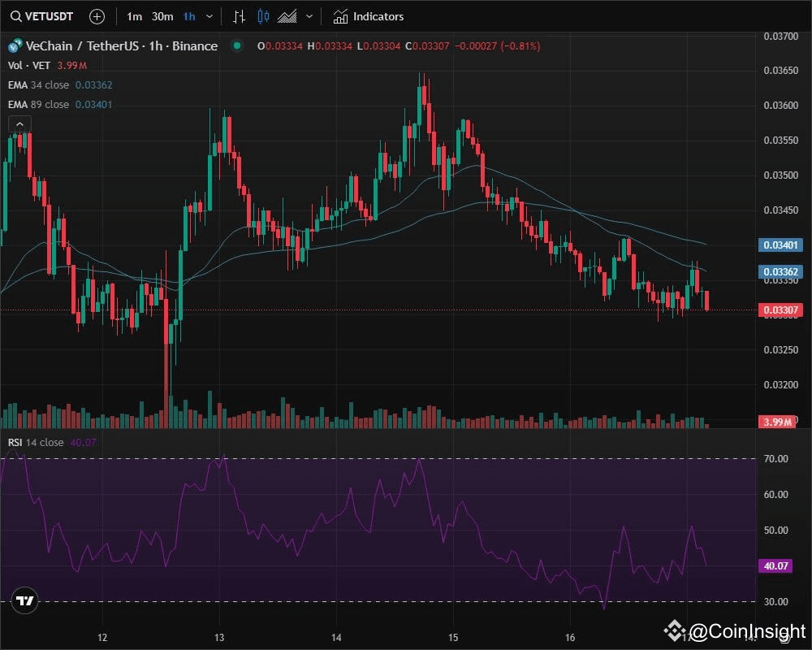Open the Indicators panel
812x650 pixels.
pos(369,16)
